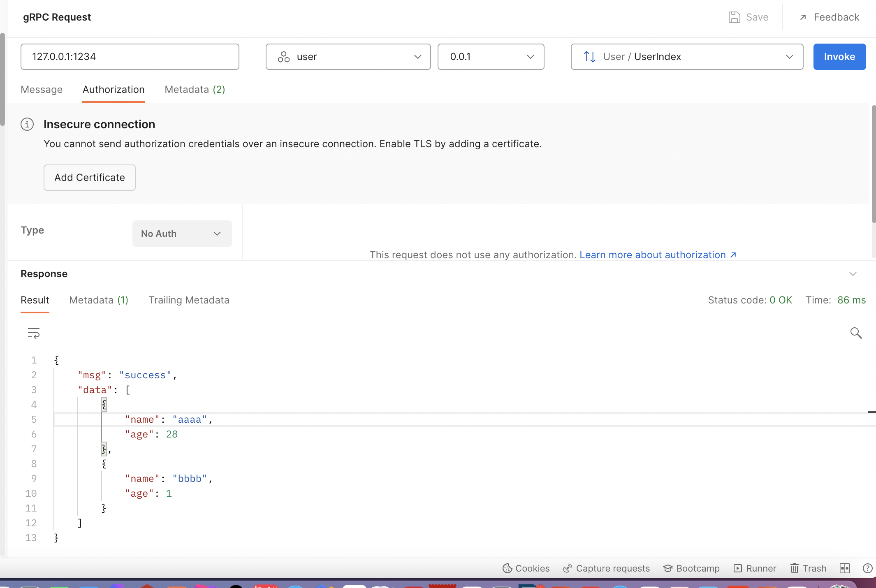Open the Trailing Metadata response tab
876x588 pixels.
[189, 300]
